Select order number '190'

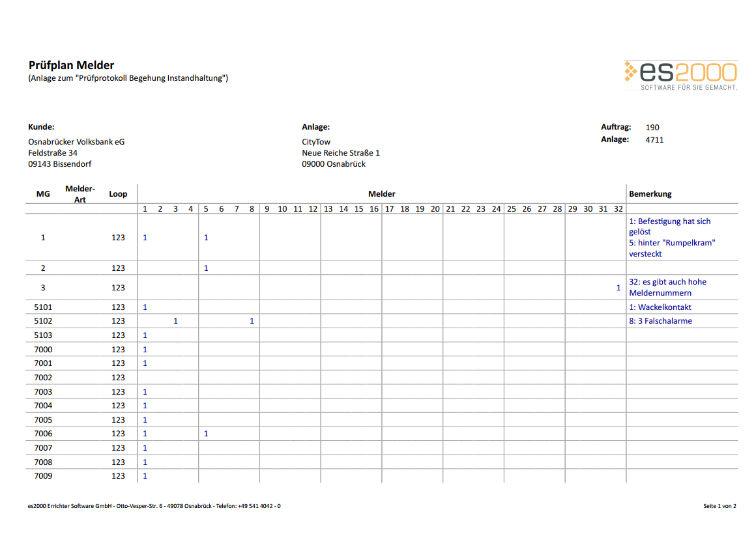(x=652, y=127)
